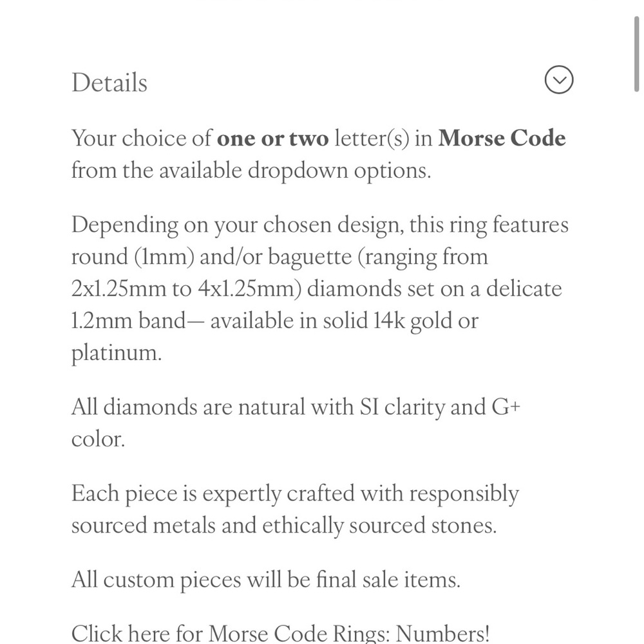Open the Morse Code Rings: Numbers link

tap(281, 633)
